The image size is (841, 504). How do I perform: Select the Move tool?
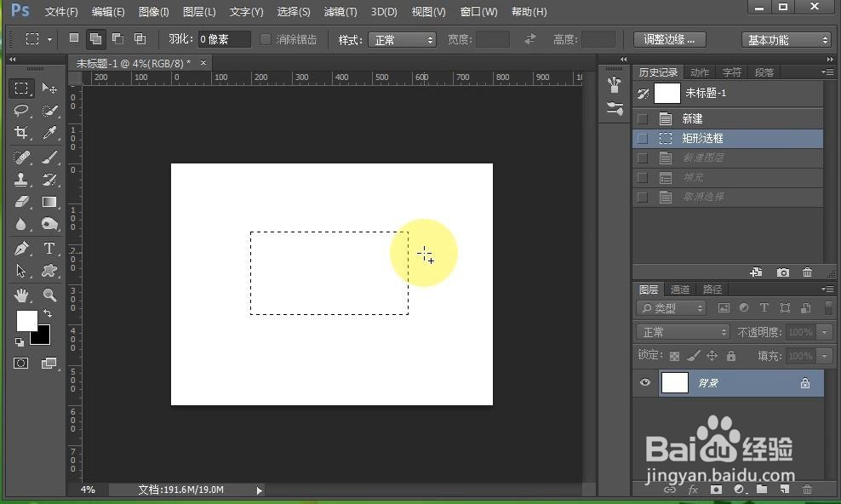pos(49,88)
